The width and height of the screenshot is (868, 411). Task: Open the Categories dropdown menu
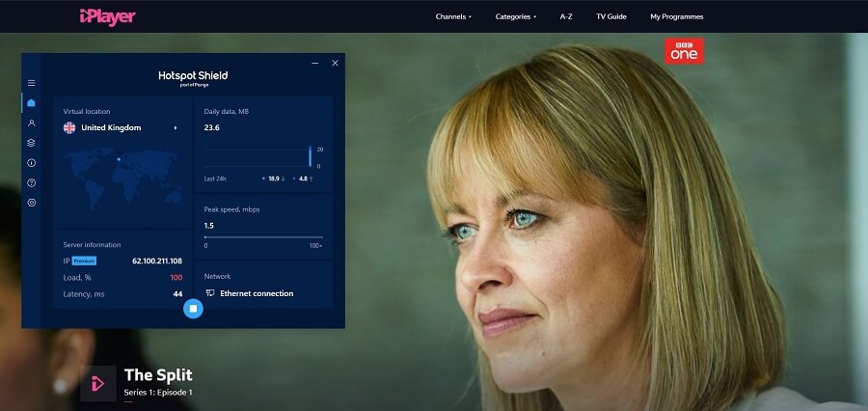(516, 16)
